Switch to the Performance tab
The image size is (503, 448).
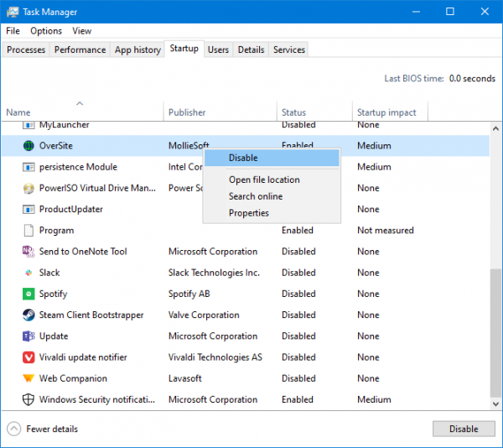pos(80,49)
